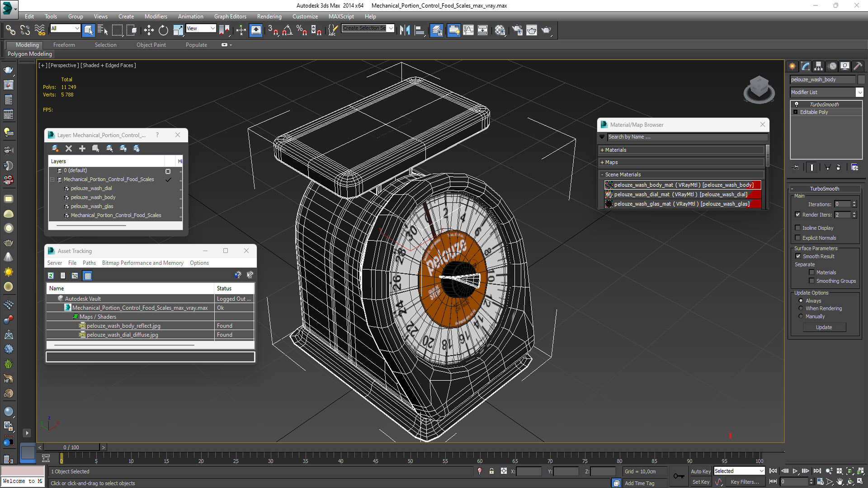Toggle the Angle Snap icon
Viewport: 868px width, 488px height.
tap(287, 30)
